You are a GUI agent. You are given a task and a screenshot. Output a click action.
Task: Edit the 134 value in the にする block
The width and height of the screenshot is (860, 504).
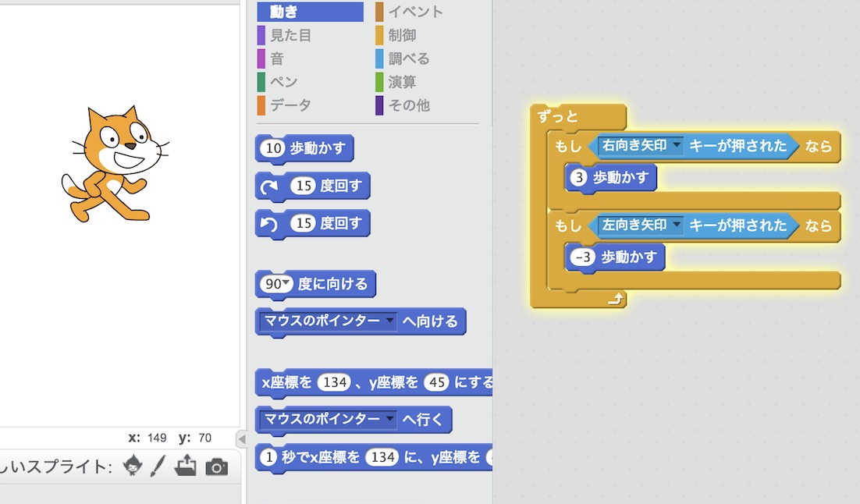(x=335, y=382)
